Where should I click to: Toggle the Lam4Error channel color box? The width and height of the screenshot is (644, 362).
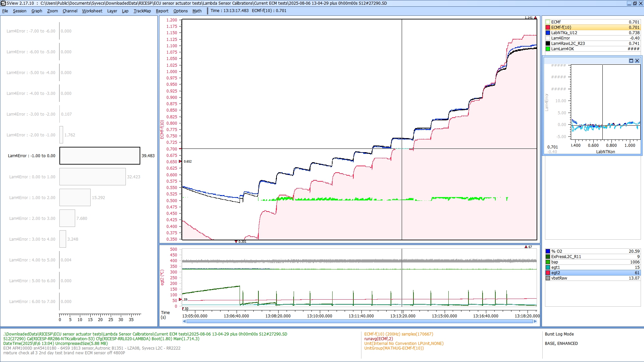(548, 38)
